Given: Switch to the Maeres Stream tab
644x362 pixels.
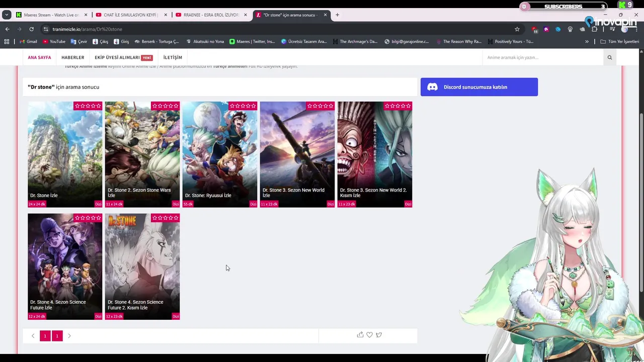Looking at the screenshot, I should (51, 15).
